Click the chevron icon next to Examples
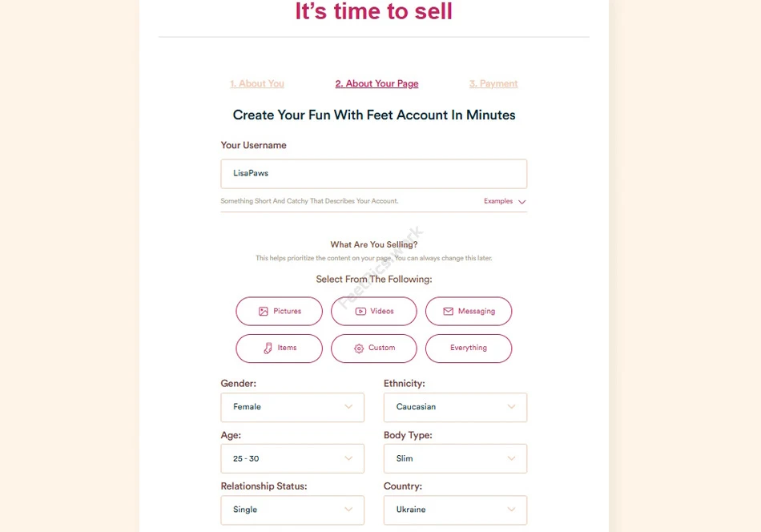The width and height of the screenshot is (761, 532). 522,202
